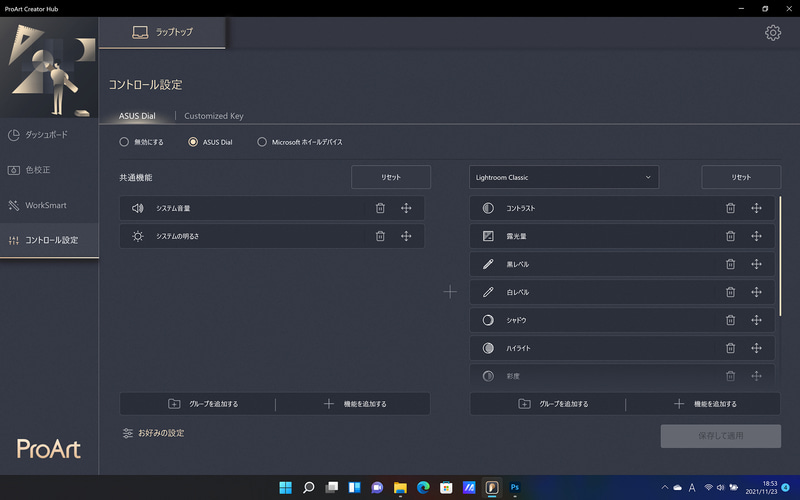Click the pencil icon beside 黒レベル
The width and height of the screenshot is (800, 500).
coord(488,264)
